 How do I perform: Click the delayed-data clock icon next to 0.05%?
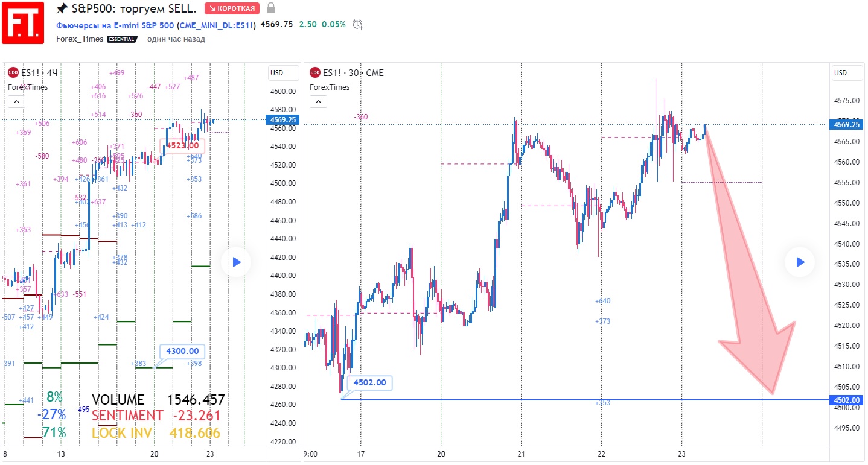(358, 25)
